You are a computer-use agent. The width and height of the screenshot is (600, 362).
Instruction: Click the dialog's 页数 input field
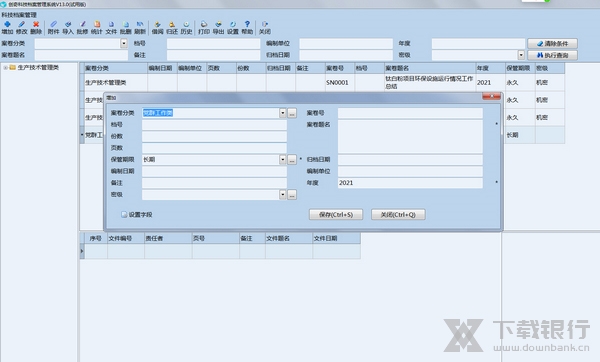click(214, 148)
